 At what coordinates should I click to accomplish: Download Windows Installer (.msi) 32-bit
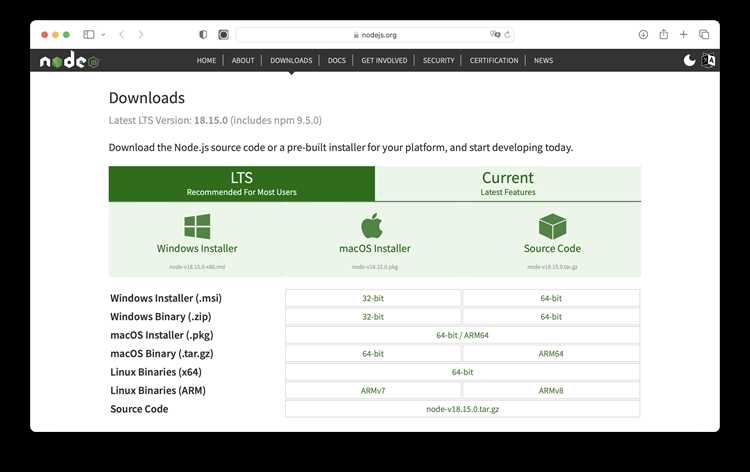(x=373, y=298)
